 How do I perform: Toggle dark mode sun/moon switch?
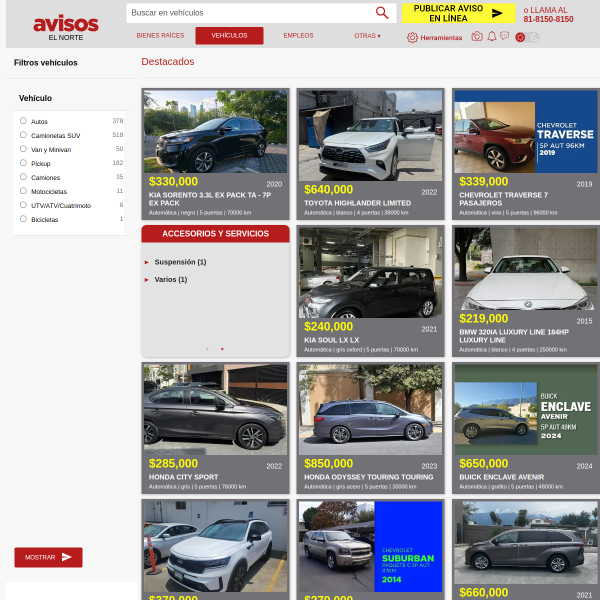tap(527, 37)
